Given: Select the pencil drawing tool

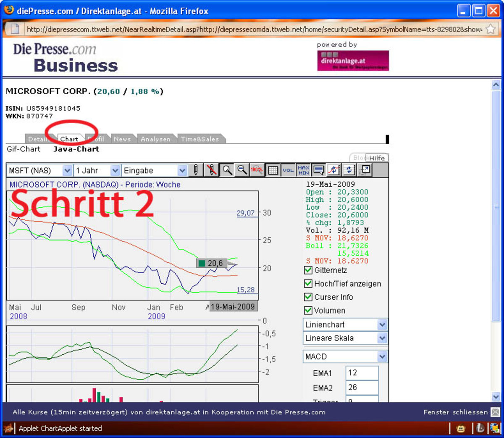Looking at the screenshot, I should [196, 170].
